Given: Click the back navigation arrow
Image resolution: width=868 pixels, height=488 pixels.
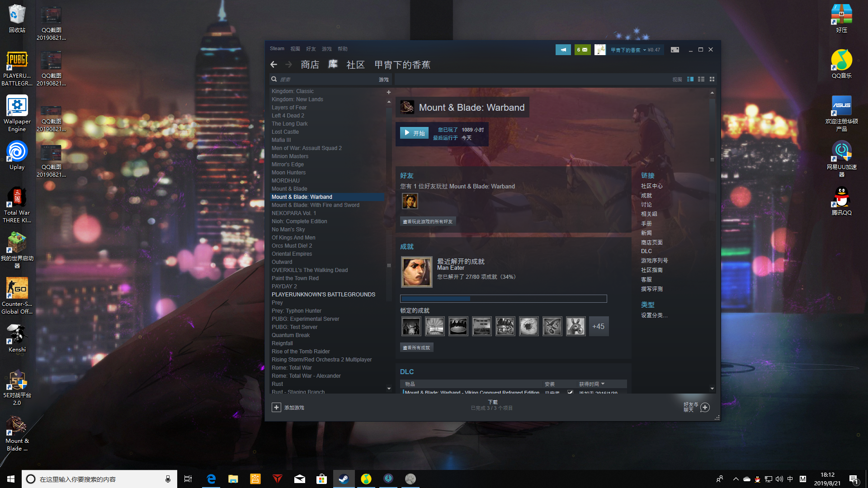Looking at the screenshot, I should [x=274, y=65].
